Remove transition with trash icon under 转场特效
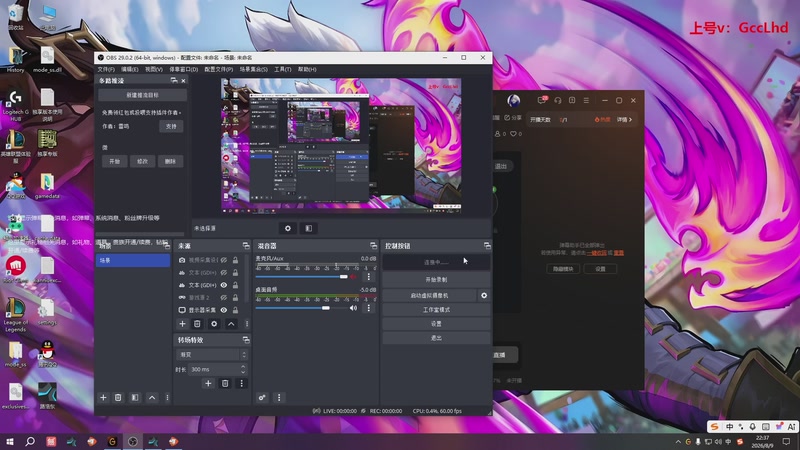 point(225,383)
